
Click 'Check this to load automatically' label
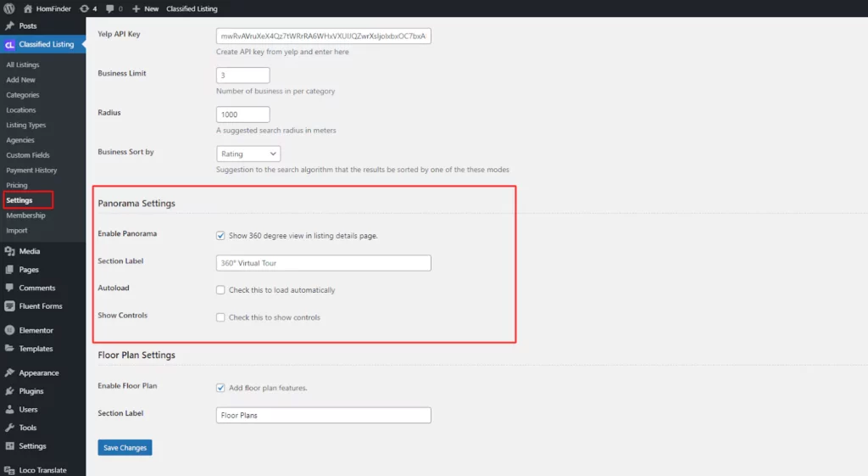point(281,290)
